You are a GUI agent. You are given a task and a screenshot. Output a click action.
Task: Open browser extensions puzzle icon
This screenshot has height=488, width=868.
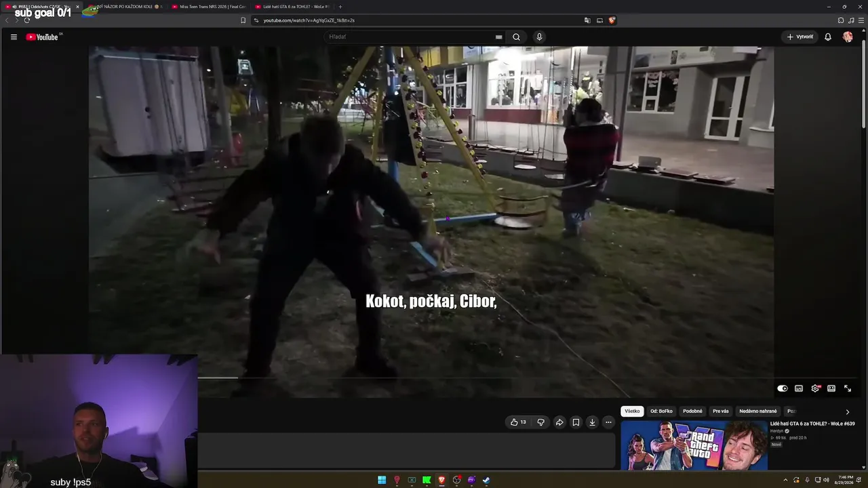841,20
